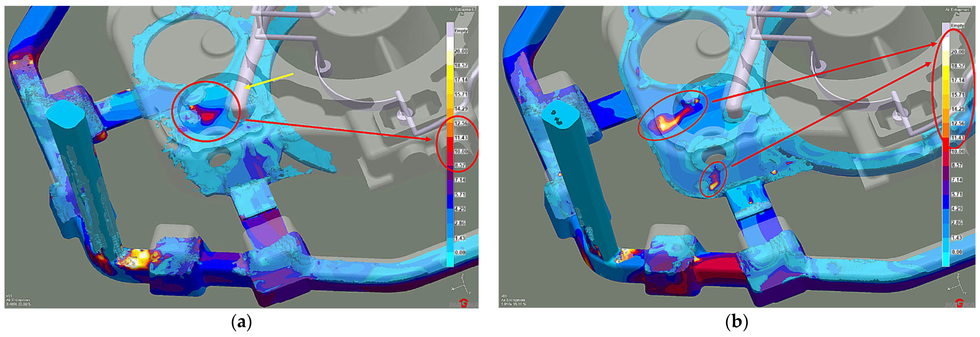Click the MAGMA logo in left view

(x=464, y=303)
